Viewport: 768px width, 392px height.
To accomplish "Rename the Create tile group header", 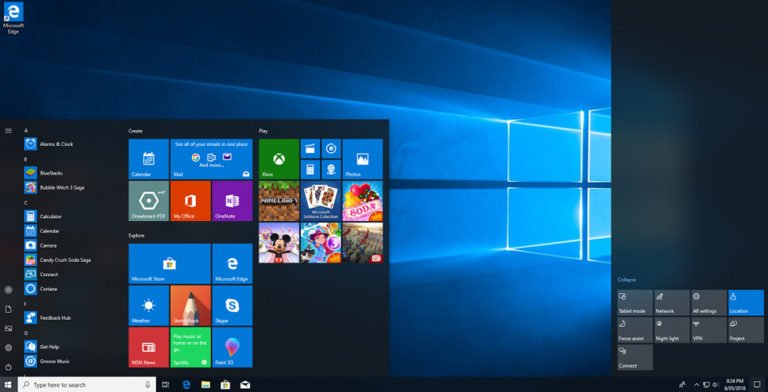I will pyautogui.click(x=136, y=131).
